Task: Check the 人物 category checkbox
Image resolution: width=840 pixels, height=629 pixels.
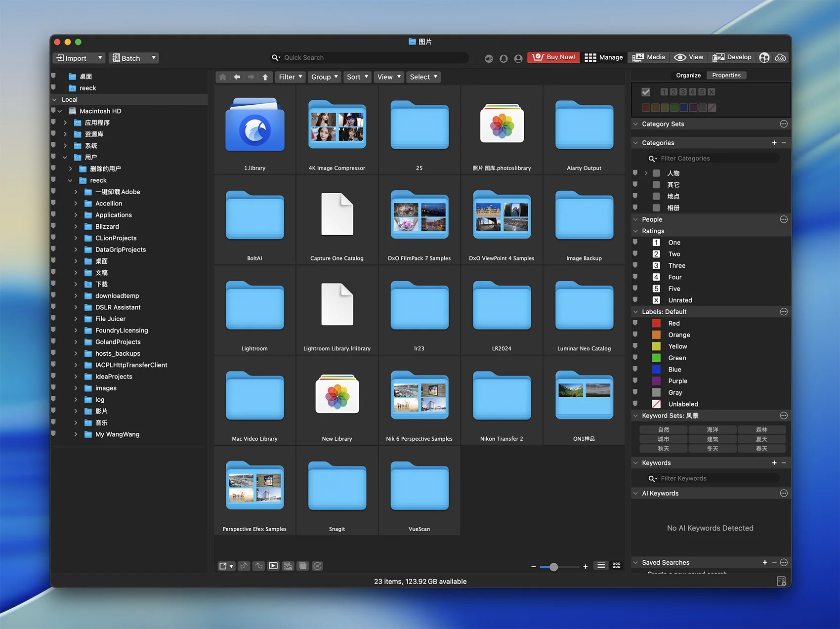Action: [656, 173]
